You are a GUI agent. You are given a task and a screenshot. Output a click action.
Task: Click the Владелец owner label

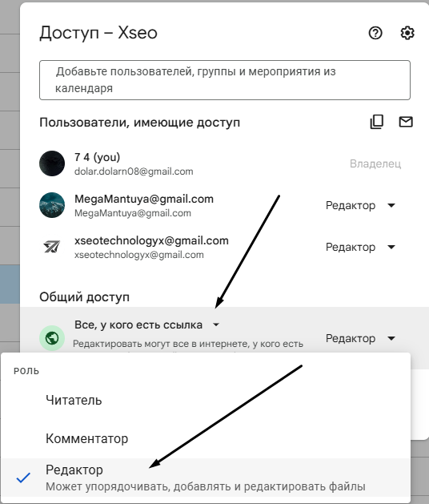pos(375,163)
